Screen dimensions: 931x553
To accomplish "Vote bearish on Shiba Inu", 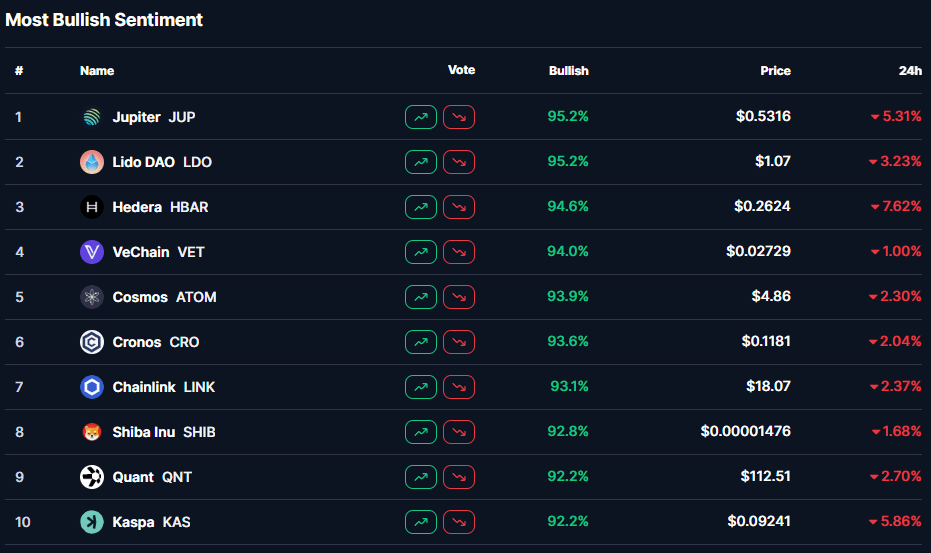I will tap(459, 432).
